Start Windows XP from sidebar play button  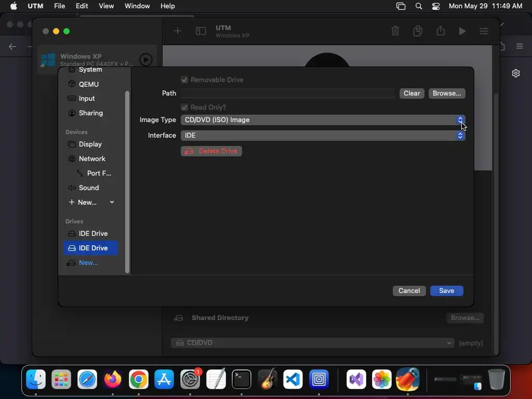pos(146,60)
